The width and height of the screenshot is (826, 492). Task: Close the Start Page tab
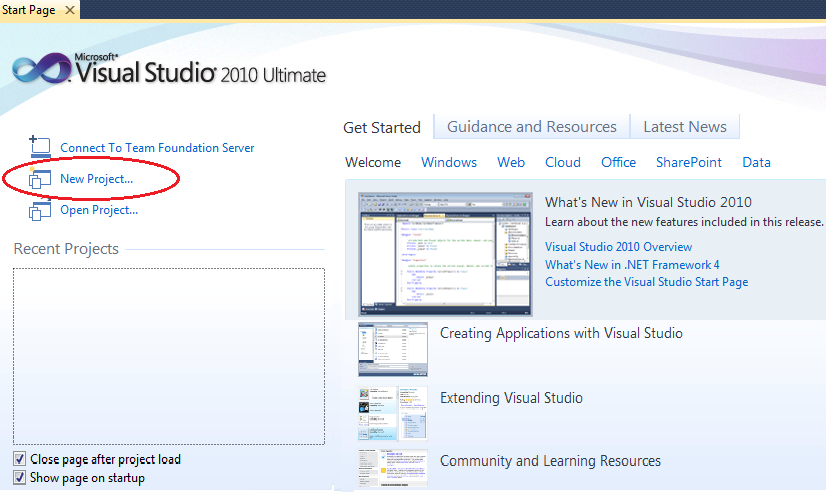70,9
